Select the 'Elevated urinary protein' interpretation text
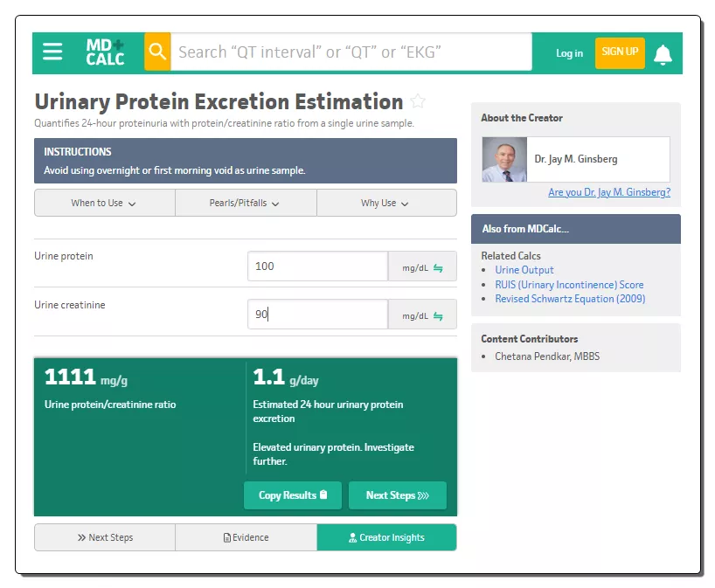715x588 pixels. click(333, 454)
